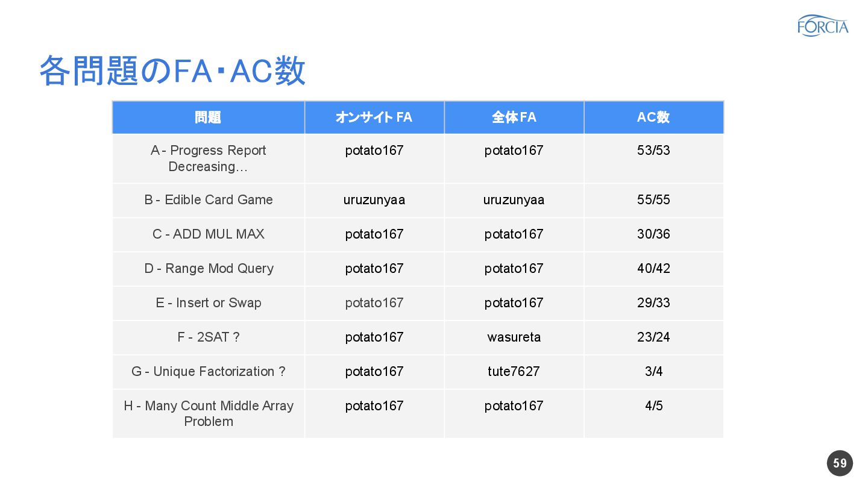This screenshot has height=488, width=868.
Task: Click the H - Many Count Middle Array cell
Action: tap(208, 413)
